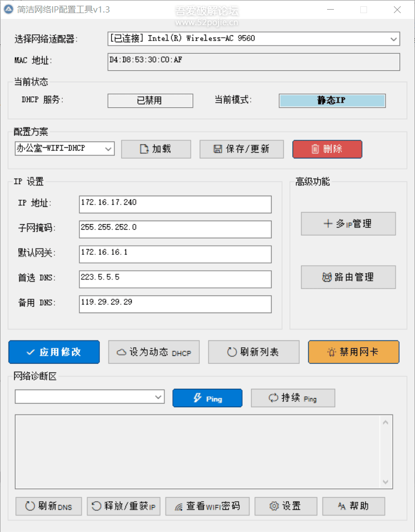Open 设置 settings
Screen dimensions: 415x532
click(x=286, y=506)
